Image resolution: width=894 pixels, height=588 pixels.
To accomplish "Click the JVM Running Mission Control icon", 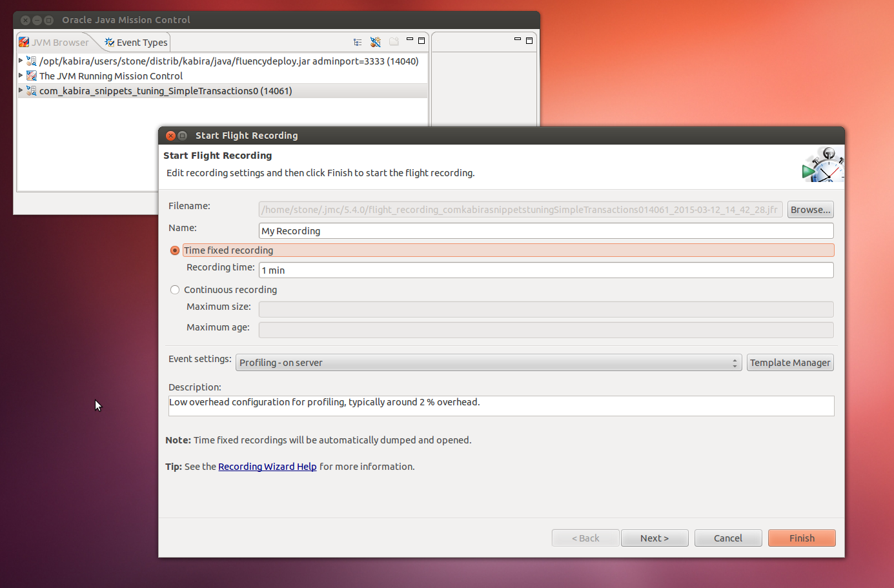I will (x=31, y=76).
